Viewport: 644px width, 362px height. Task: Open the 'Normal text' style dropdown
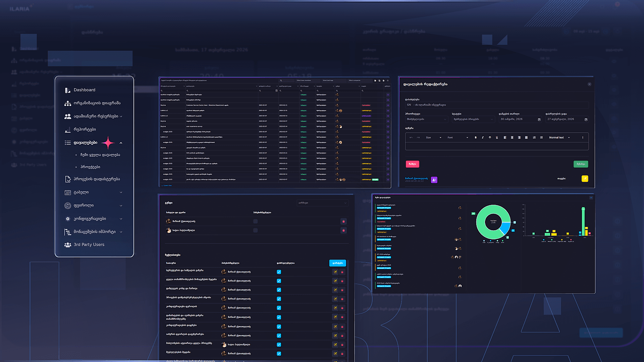559,137
